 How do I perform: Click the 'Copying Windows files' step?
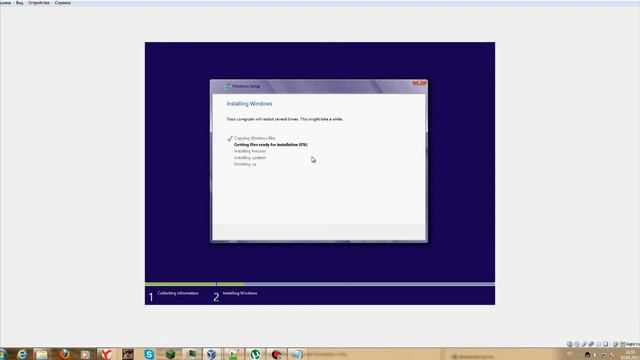pos(255,138)
